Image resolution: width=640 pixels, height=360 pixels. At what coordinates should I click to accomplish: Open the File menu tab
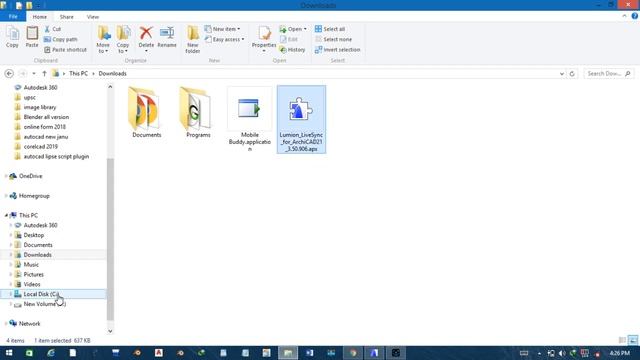pyautogui.click(x=13, y=16)
